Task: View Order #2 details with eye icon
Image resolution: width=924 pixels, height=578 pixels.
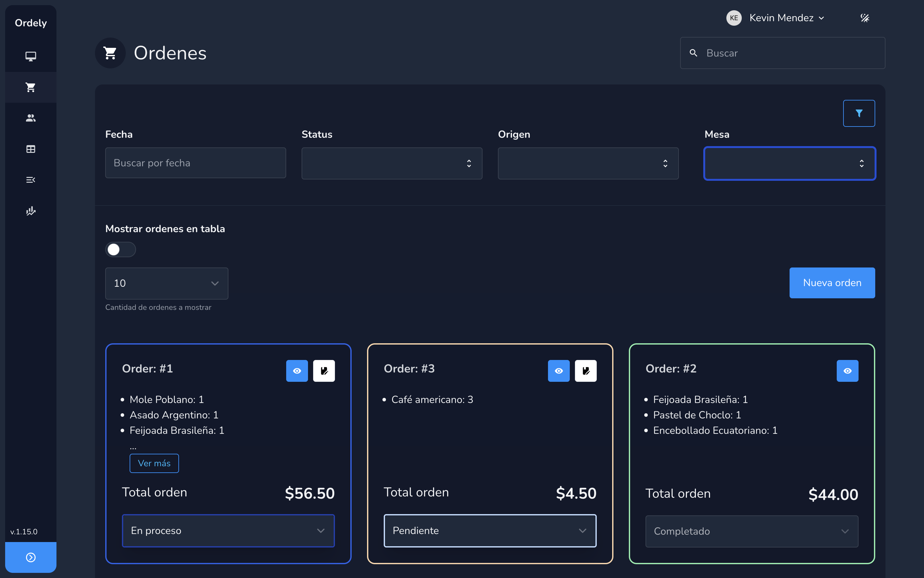Action: 847,371
